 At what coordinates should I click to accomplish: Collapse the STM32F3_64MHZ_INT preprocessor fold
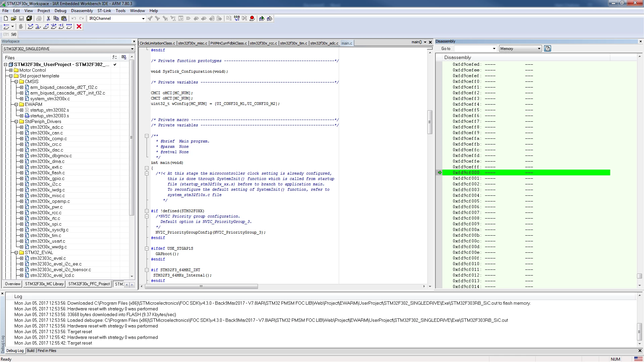coord(147,270)
